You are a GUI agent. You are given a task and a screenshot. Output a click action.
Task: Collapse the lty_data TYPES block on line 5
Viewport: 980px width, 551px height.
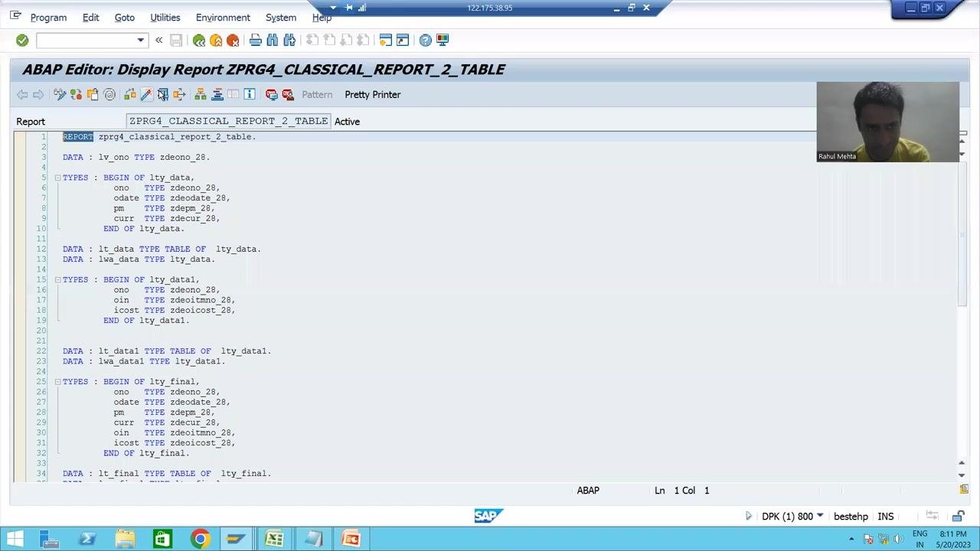[57, 178]
